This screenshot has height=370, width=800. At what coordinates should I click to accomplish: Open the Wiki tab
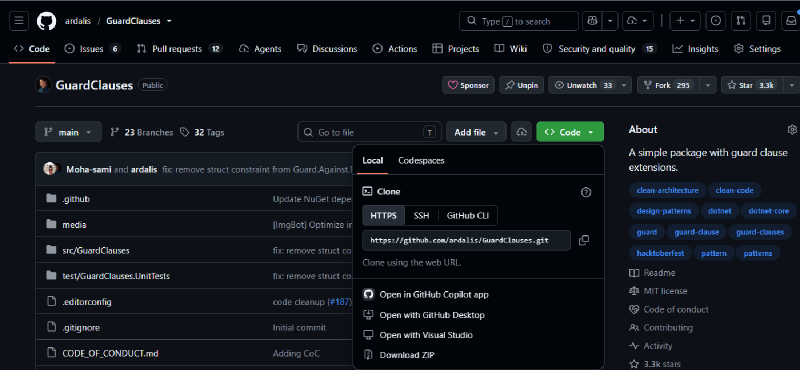[x=511, y=49]
